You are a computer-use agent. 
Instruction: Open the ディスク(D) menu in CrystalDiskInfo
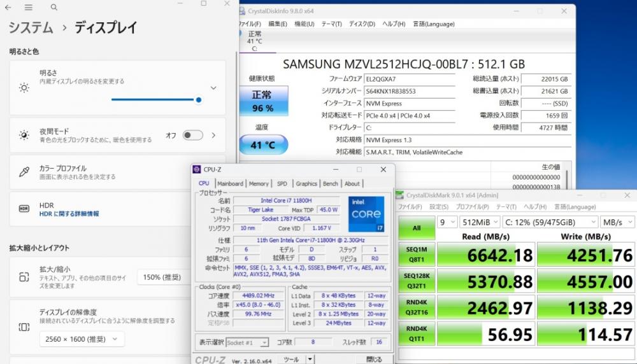point(362,24)
